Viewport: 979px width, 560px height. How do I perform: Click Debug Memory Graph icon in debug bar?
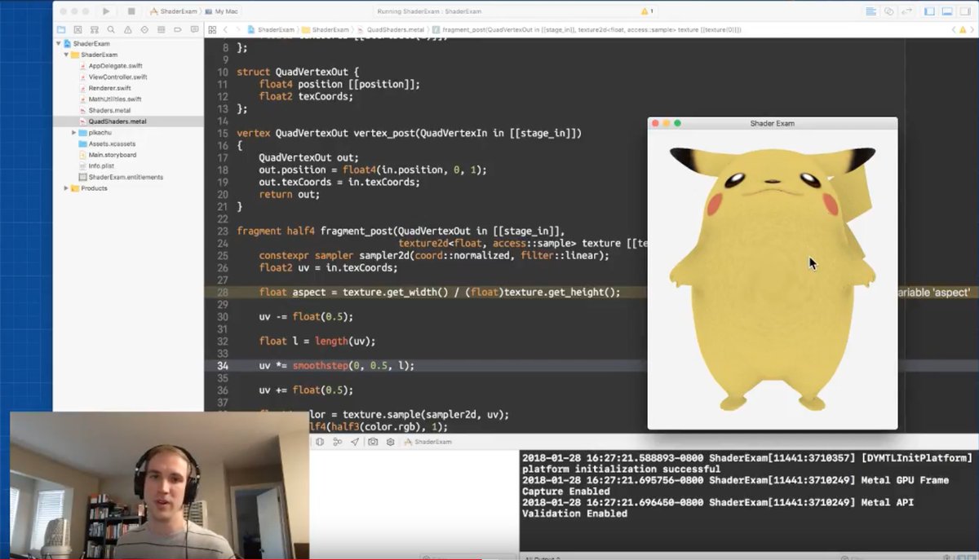click(337, 442)
